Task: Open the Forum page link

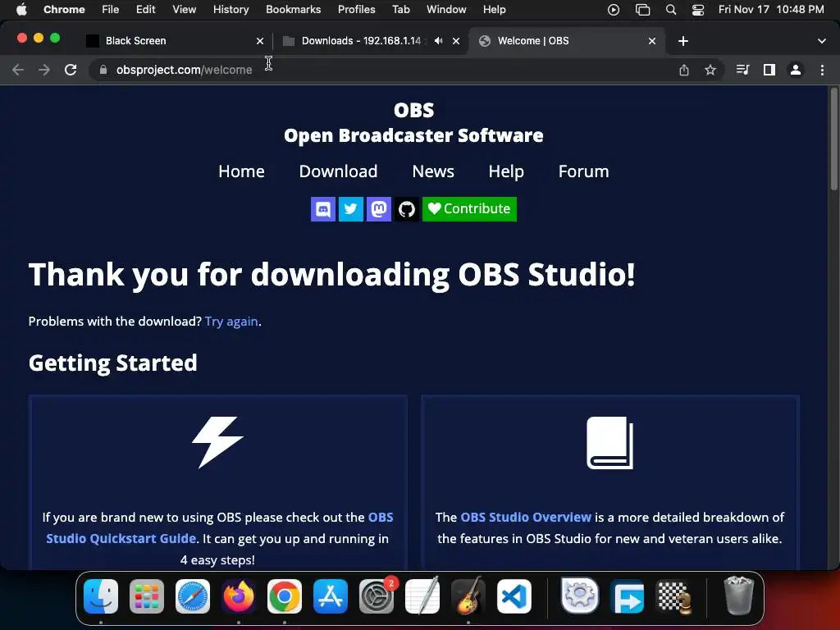Action: [x=583, y=171]
